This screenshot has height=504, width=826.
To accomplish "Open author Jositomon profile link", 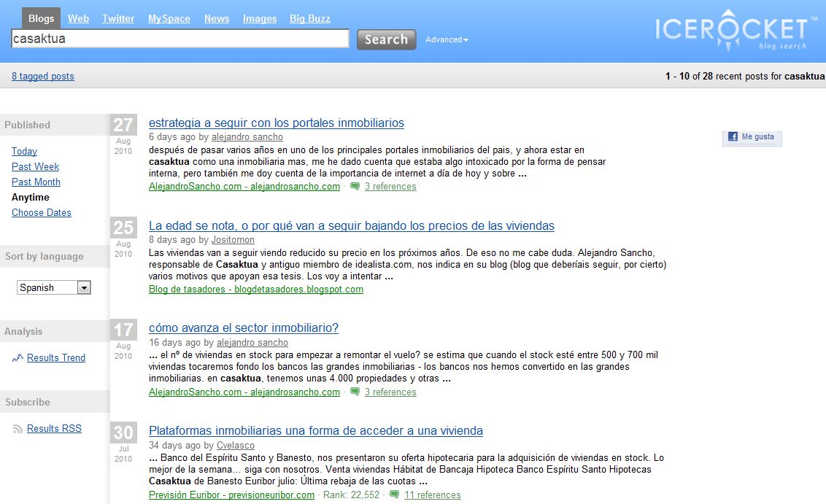I will click(x=233, y=240).
